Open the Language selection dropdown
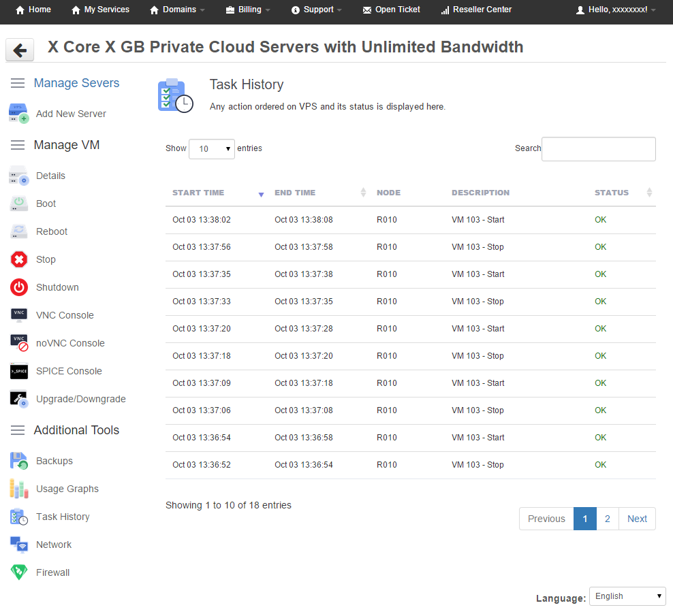Screen dimensions: 673x616 tap(627, 596)
